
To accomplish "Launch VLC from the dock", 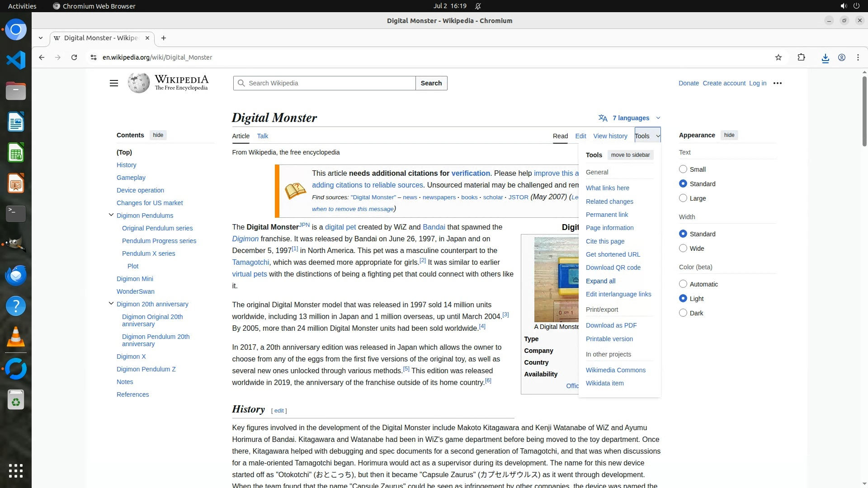I will (x=16, y=337).
